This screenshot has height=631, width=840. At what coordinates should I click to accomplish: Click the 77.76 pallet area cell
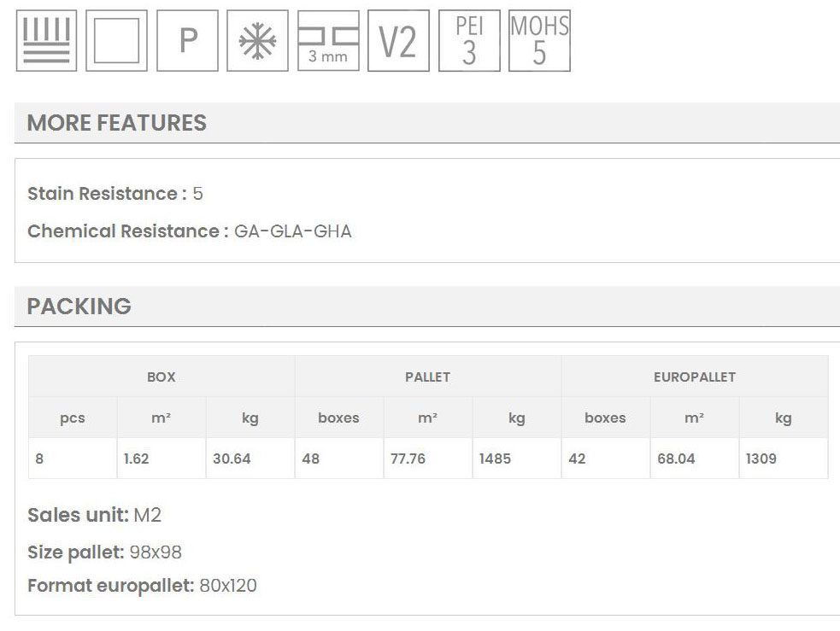coord(408,459)
